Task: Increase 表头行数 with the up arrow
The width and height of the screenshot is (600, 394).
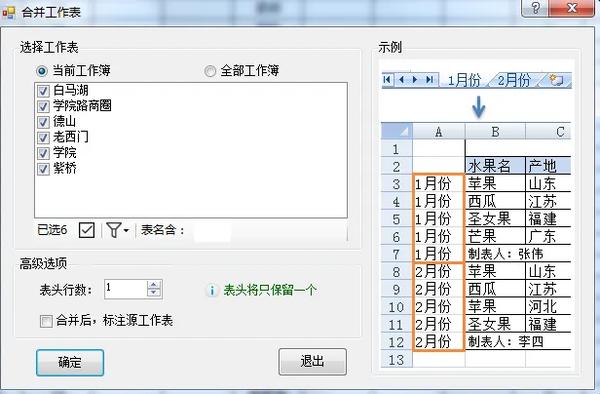Action: [x=154, y=285]
